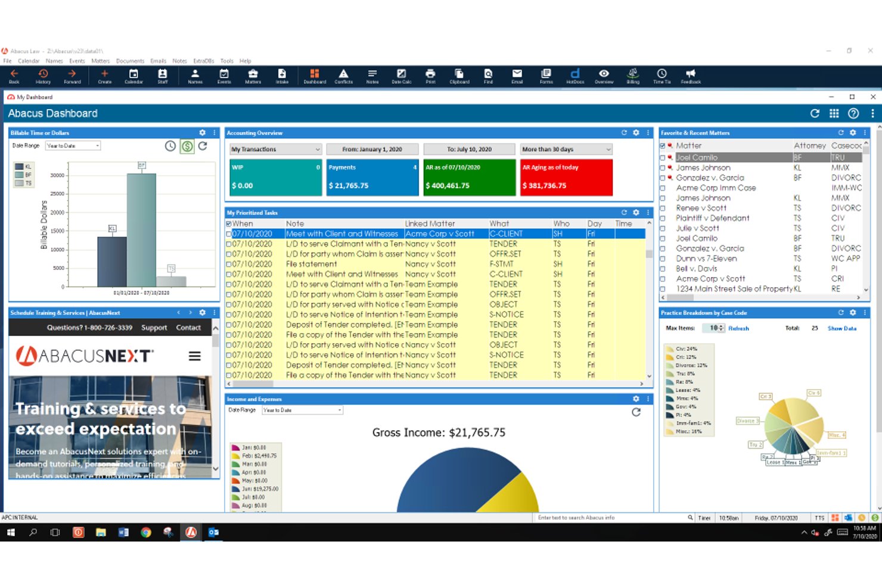Viewport: 882px width, 588px height.
Task: Select the blue Payments tile
Action: coord(372,177)
